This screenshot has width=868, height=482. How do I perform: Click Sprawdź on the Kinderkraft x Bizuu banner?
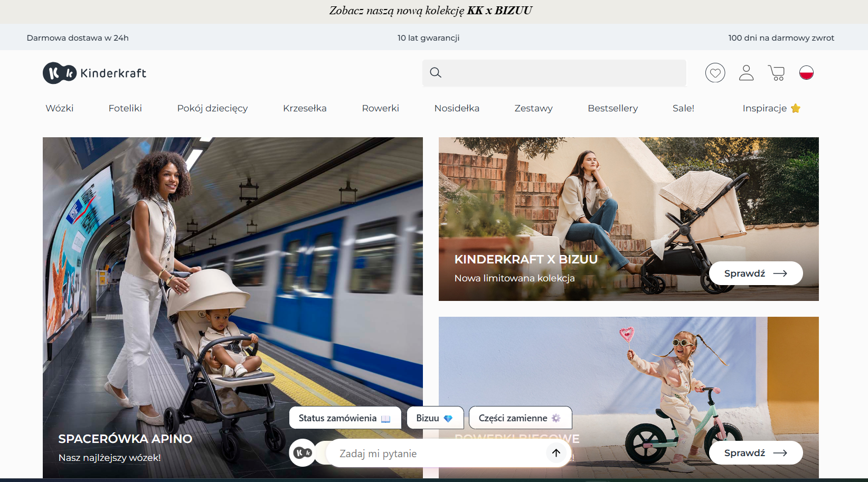pyautogui.click(x=756, y=273)
